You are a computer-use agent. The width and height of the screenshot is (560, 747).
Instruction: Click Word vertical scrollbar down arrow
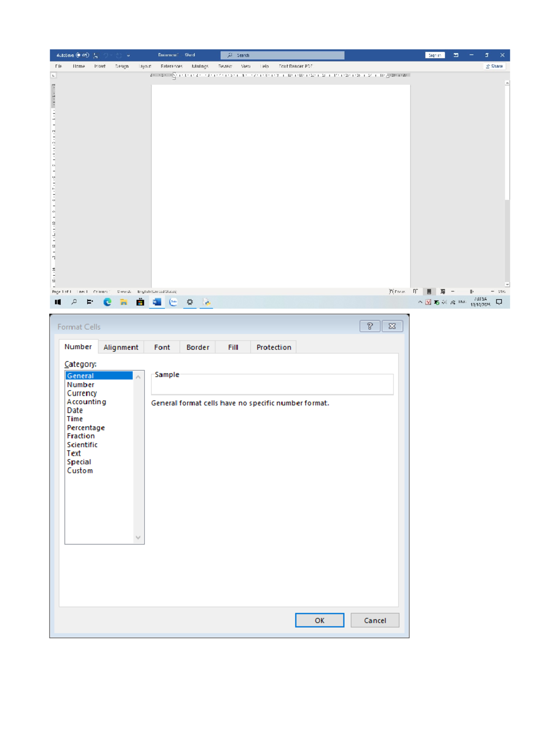(507, 284)
